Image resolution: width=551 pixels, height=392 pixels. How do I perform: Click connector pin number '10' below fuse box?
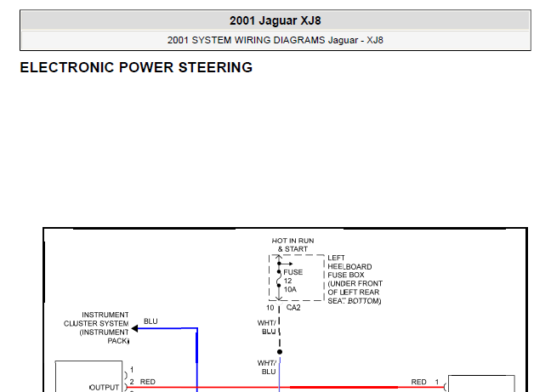click(x=270, y=308)
